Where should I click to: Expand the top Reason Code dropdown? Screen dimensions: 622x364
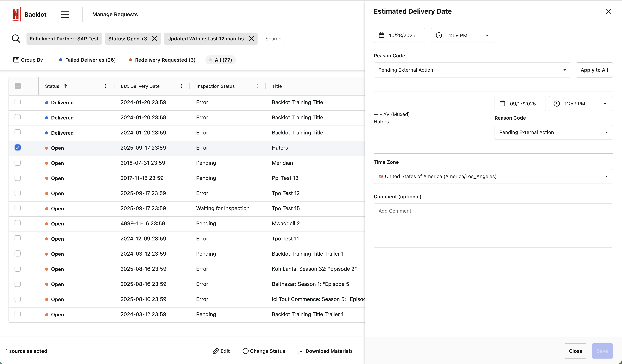(472, 70)
